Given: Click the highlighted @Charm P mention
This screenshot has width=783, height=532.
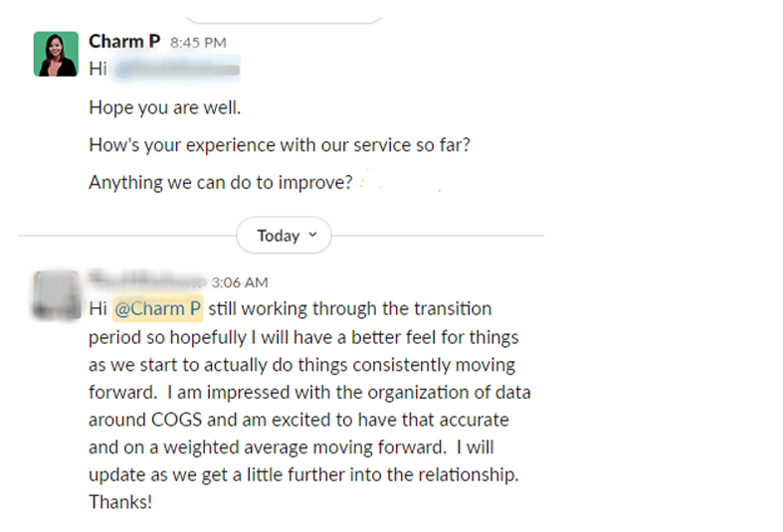Looking at the screenshot, I should point(158,309).
